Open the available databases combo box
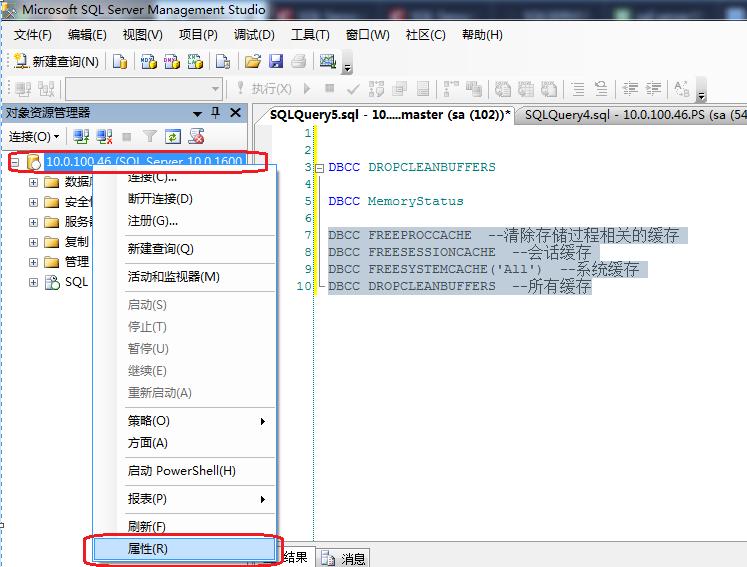The width and height of the screenshot is (747, 567). point(143,89)
